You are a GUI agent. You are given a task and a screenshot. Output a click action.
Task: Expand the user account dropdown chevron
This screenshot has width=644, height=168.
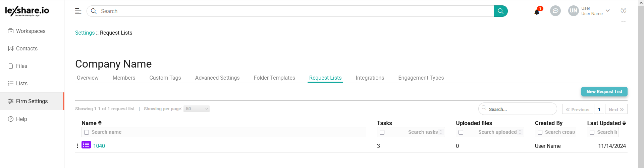pyautogui.click(x=608, y=11)
